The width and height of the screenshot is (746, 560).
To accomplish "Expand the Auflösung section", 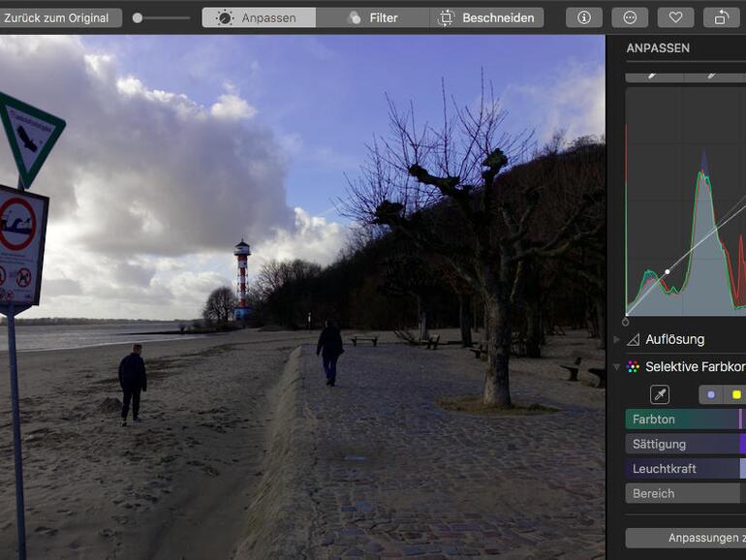I will pyautogui.click(x=617, y=340).
